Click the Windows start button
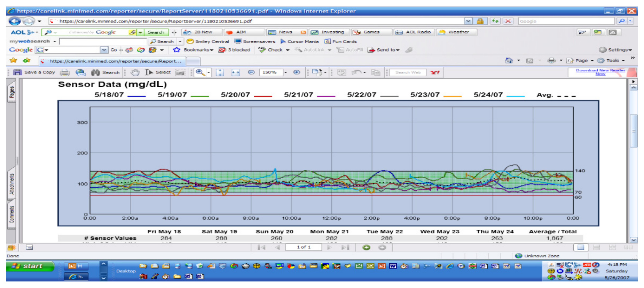The height and width of the screenshot is (288, 644). click(x=30, y=266)
